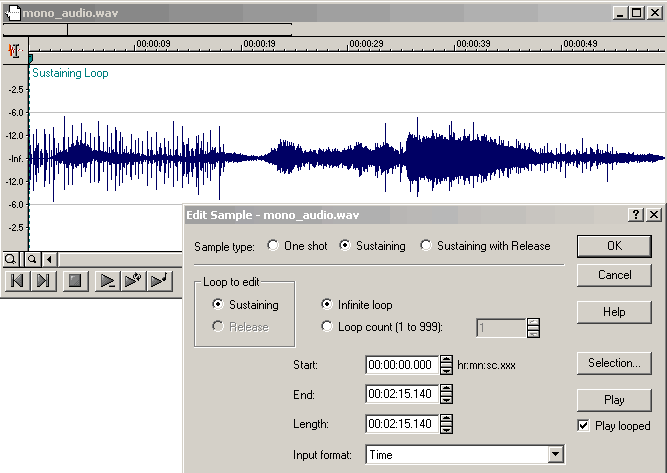667x473 pixels.
Task: Click the horizontal scrollbar left arrow
Action: tap(50, 259)
